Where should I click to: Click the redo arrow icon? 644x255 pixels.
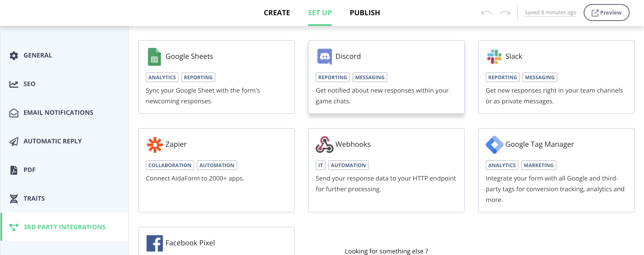click(505, 13)
